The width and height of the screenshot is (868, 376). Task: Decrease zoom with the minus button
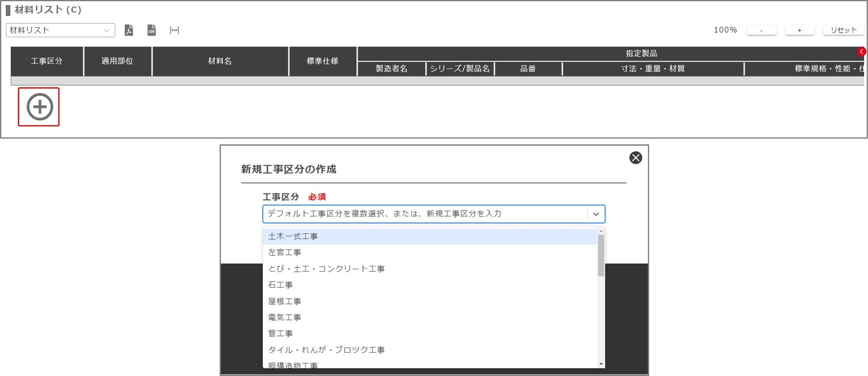click(761, 30)
